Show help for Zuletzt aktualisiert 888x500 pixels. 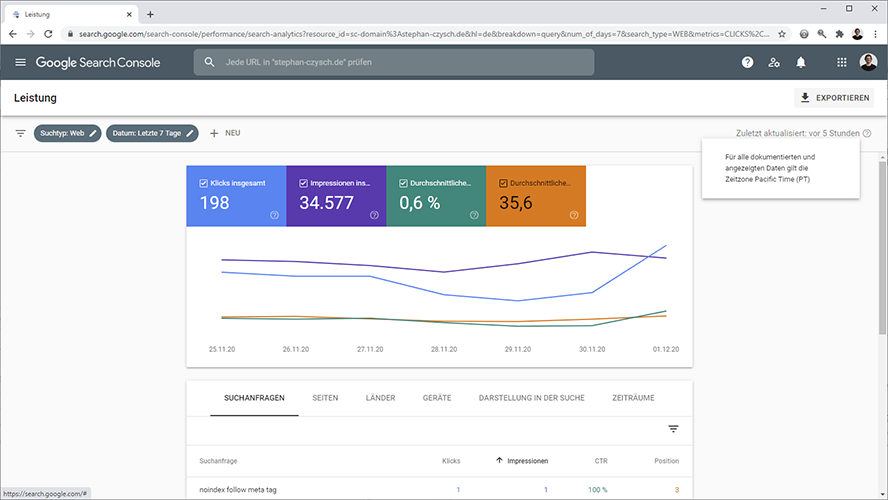pos(867,133)
